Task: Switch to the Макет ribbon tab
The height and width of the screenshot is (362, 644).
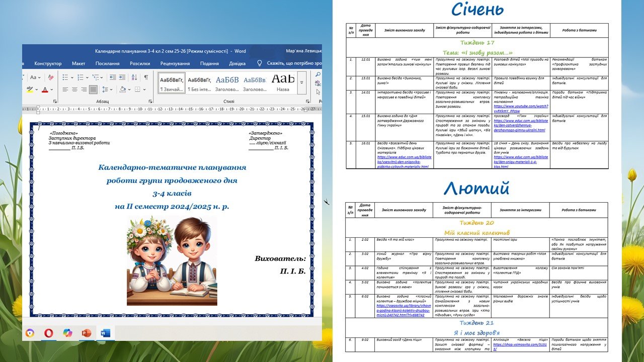Action: [78, 63]
